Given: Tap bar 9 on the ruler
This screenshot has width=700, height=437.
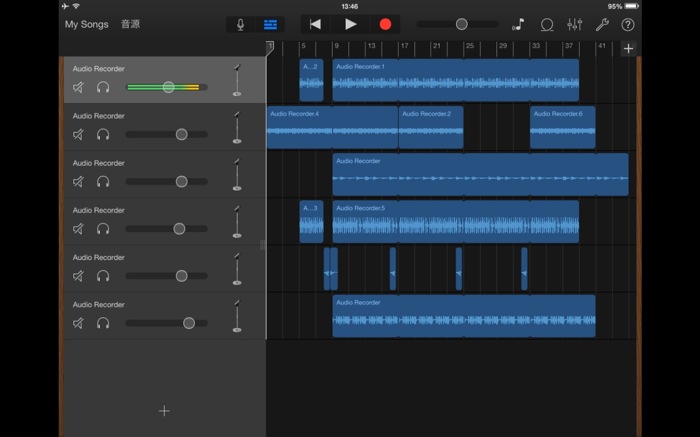Looking at the screenshot, I should coord(337,46).
